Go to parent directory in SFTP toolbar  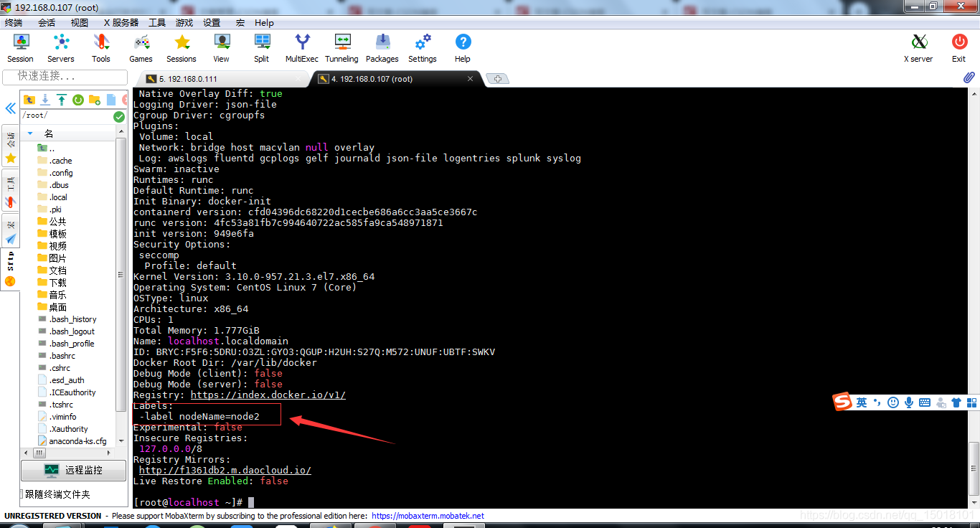coord(29,100)
